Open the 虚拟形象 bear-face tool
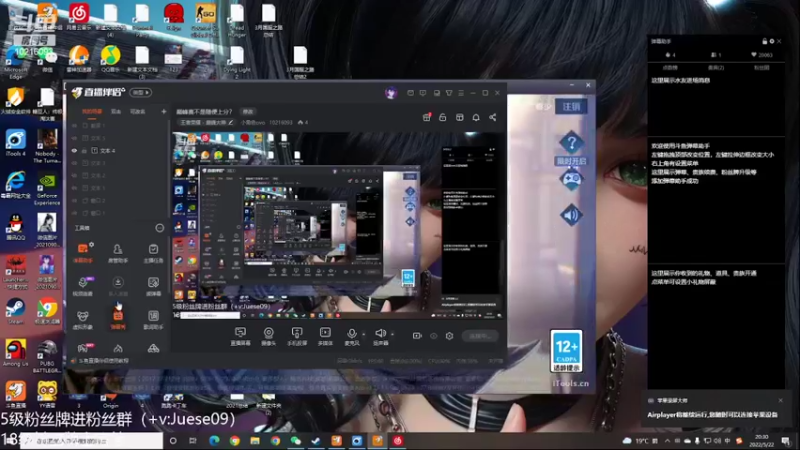Image resolution: width=800 pixels, height=450 pixels. point(83,320)
